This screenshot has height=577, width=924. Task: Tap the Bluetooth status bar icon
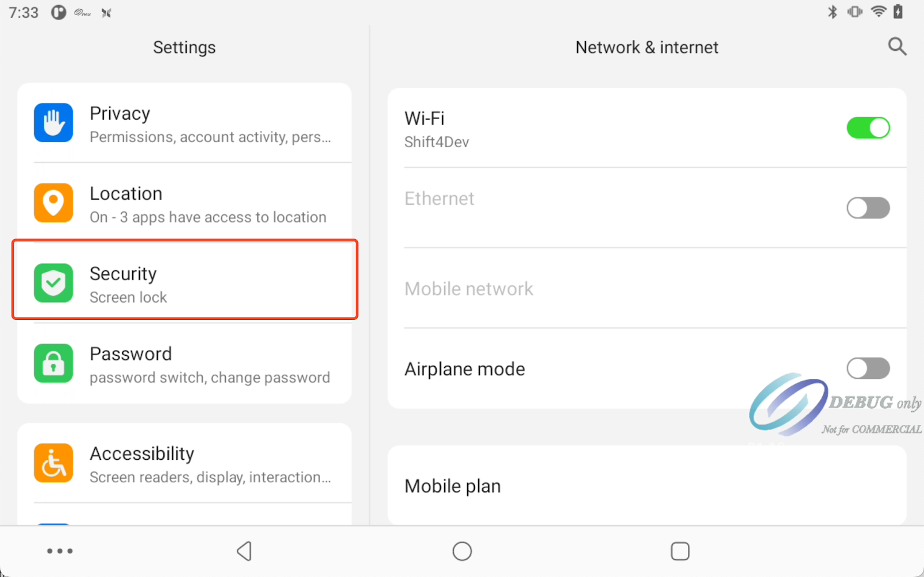[x=832, y=12]
